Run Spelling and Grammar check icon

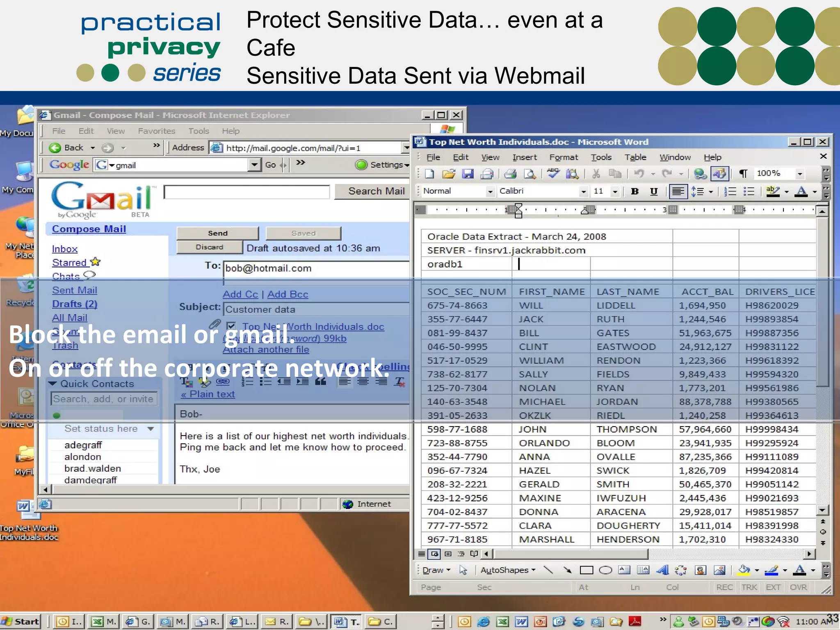coord(553,173)
